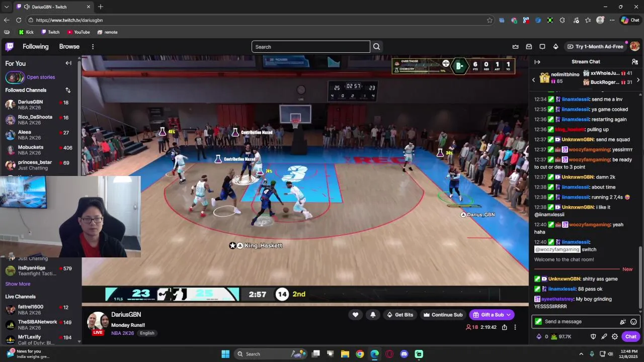Click the Continue Sub button
This screenshot has height=362, width=644.
coord(443,315)
